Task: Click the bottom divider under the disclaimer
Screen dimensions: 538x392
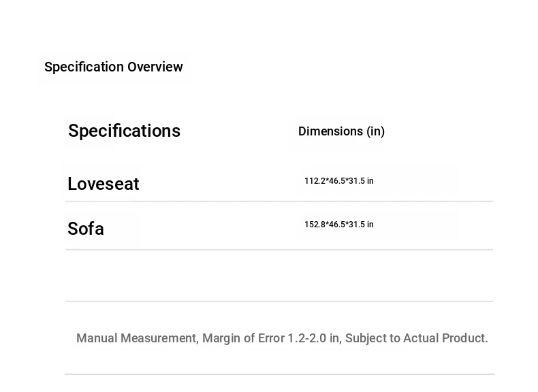Action: (279, 374)
